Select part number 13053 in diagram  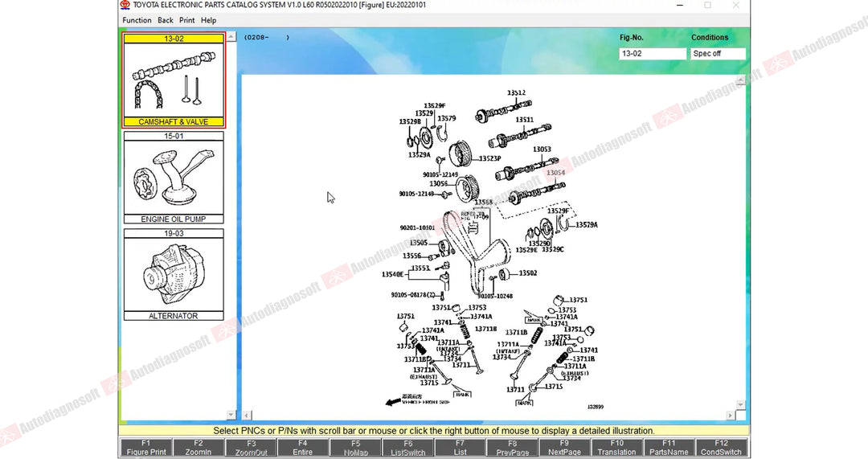[x=542, y=149]
